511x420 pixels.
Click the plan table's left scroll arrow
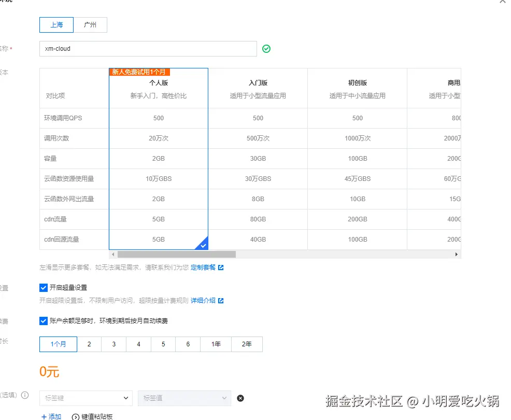(x=113, y=255)
